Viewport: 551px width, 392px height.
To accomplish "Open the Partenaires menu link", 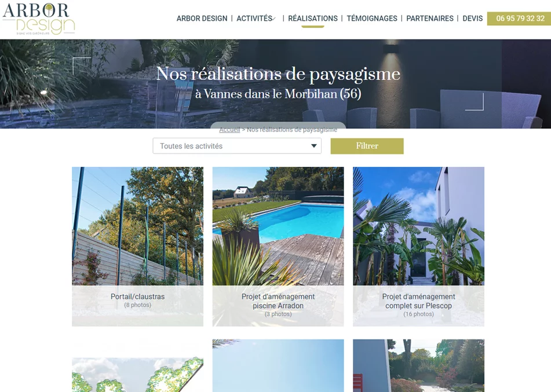I will [430, 19].
